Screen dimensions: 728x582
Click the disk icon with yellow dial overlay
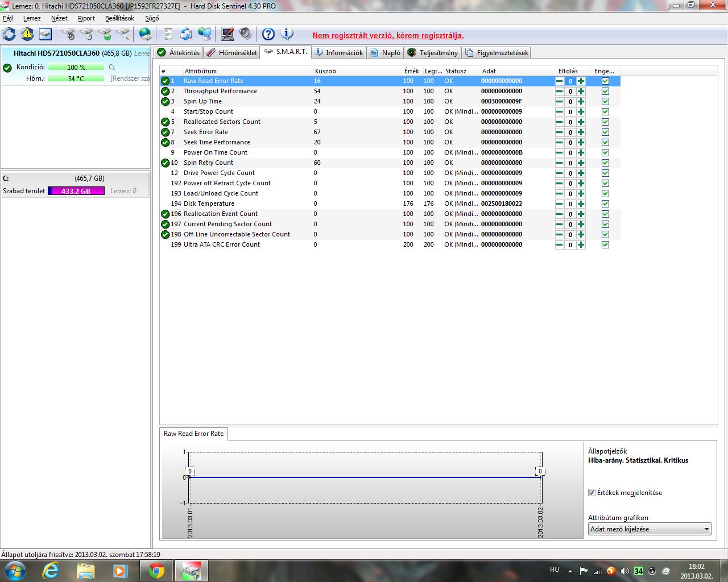tap(68, 34)
